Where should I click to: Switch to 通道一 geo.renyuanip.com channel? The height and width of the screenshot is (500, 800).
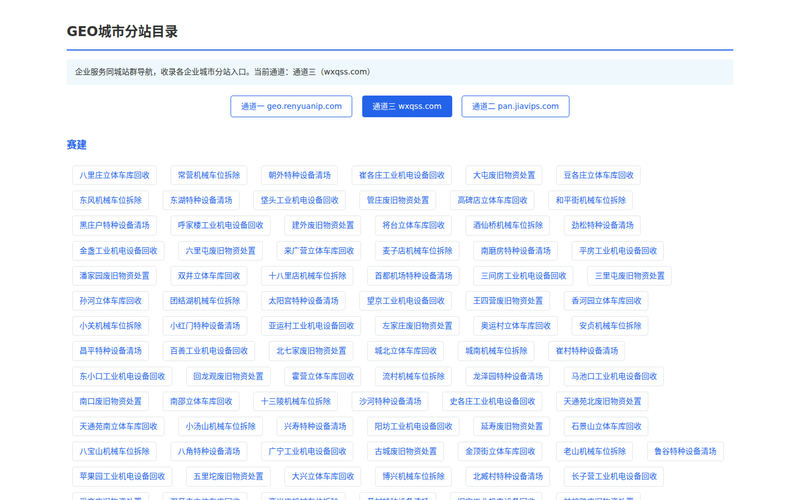[x=291, y=106]
